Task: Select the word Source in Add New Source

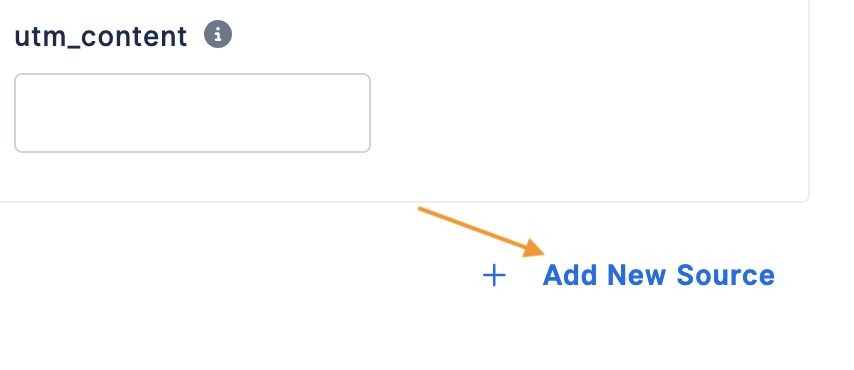Action: click(x=725, y=275)
